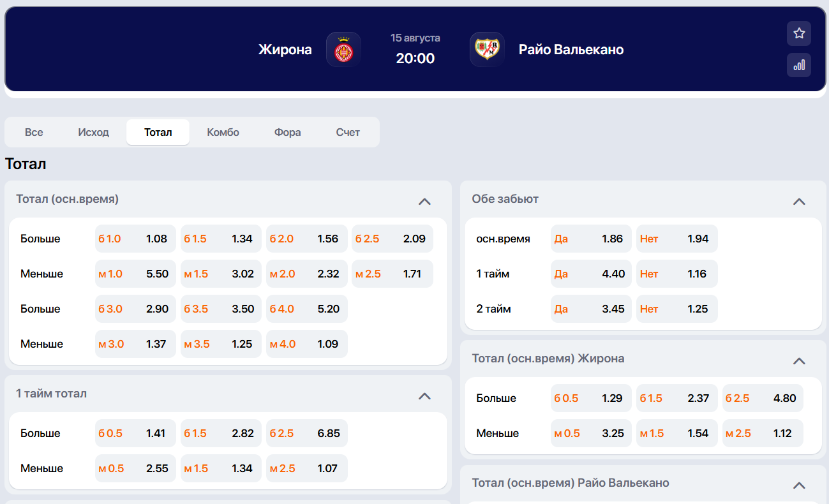
Task: Select Girona total б 2.5 odds 4.80
Action: coord(763,398)
